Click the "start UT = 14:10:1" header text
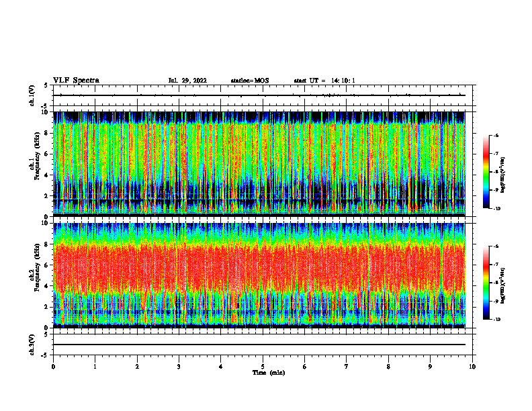The height and width of the screenshot is (411, 532). [324, 81]
